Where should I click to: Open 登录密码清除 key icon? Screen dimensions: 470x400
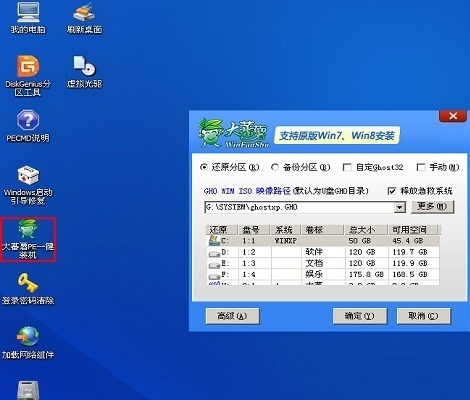pyautogui.click(x=28, y=289)
